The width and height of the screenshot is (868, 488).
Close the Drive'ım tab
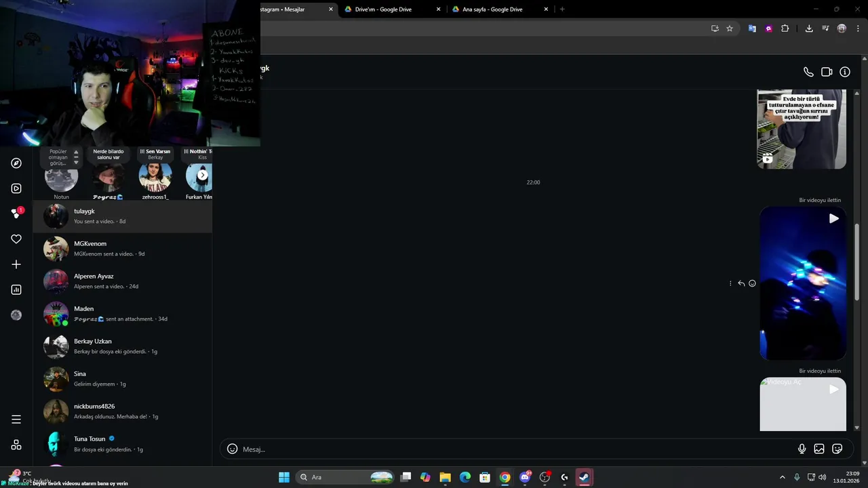pos(438,9)
